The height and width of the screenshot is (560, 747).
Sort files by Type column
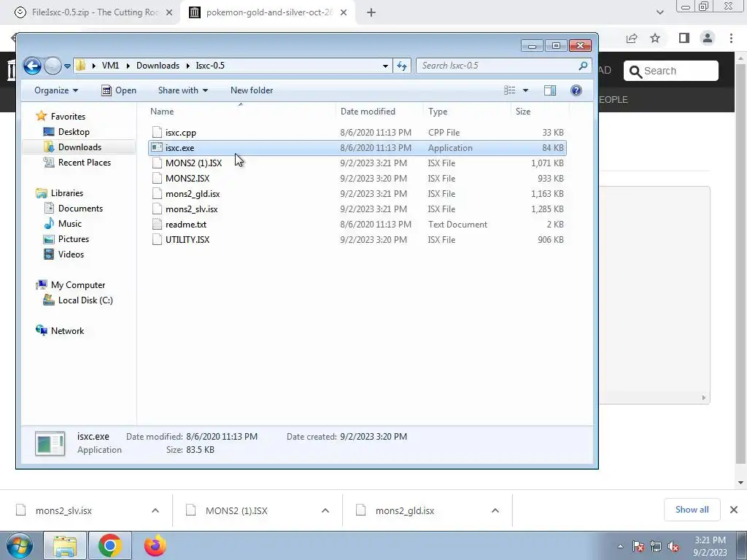point(466,112)
